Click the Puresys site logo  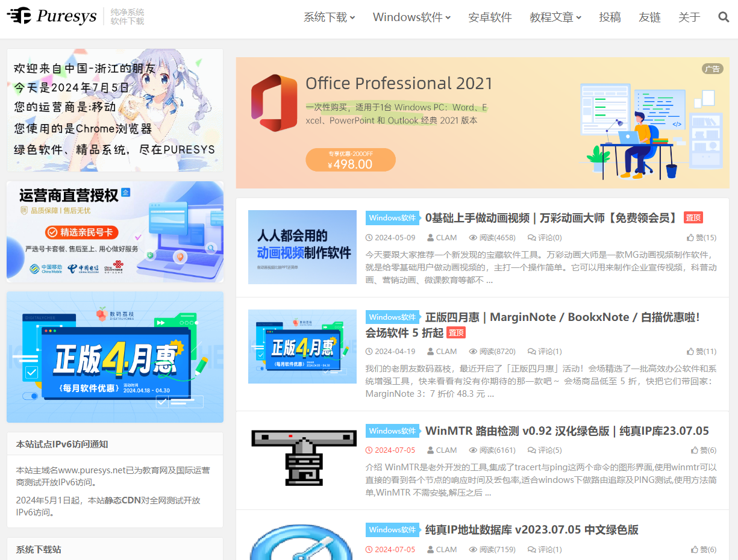click(x=52, y=16)
